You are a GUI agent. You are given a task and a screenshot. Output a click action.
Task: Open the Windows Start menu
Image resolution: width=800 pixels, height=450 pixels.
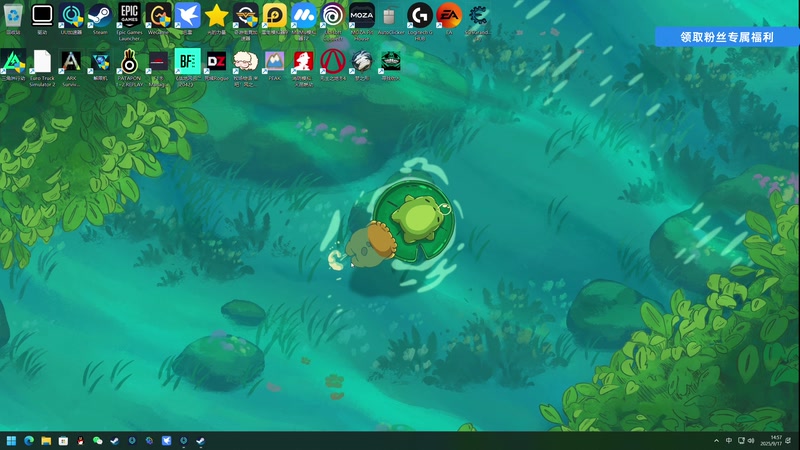tap(11, 441)
